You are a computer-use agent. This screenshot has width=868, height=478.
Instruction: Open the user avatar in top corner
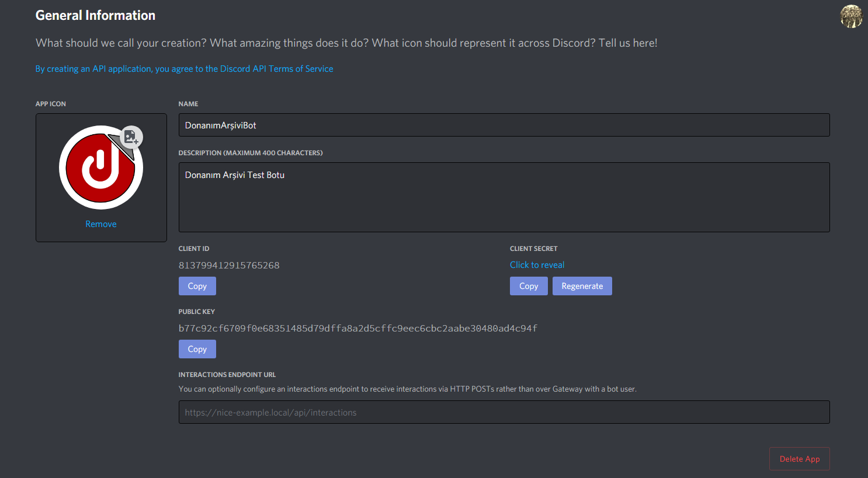851,16
